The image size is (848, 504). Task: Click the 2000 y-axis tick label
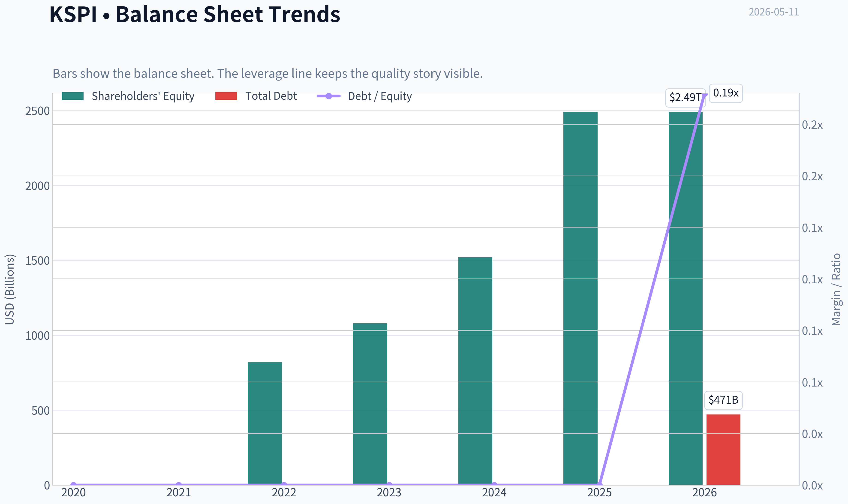click(37, 186)
